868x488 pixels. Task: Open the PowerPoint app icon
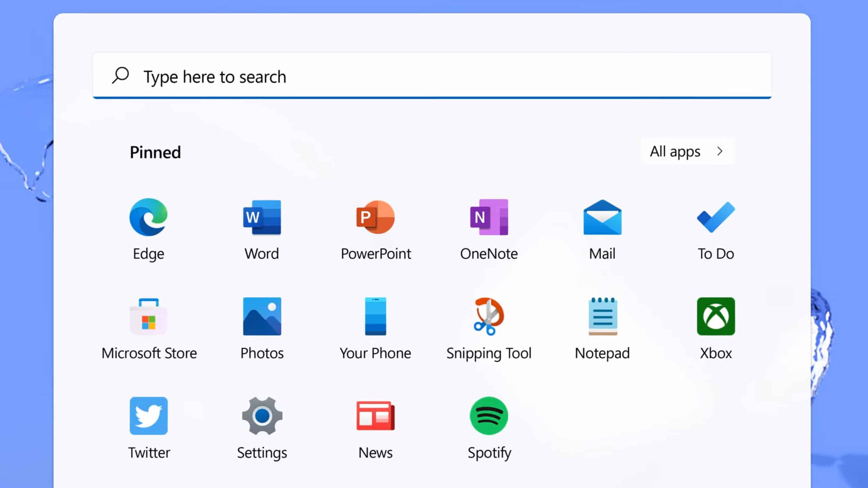click(x=375, y=217)
